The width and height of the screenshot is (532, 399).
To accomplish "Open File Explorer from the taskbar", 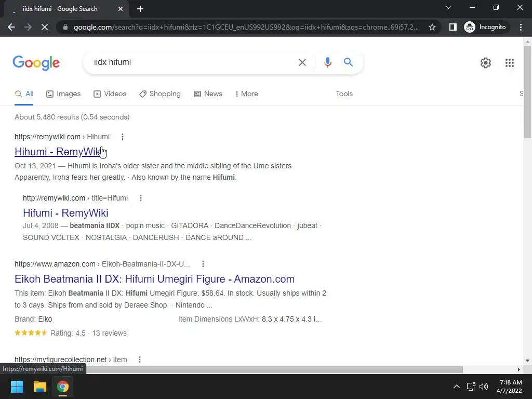I will click(39, 387).
